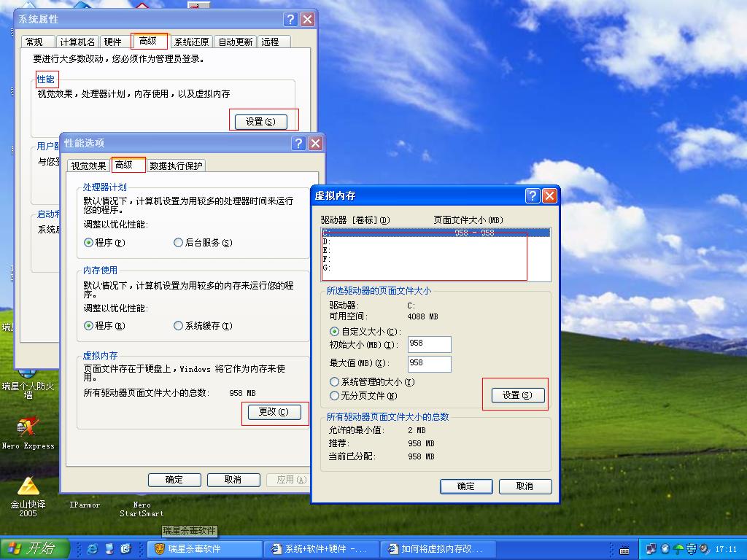Switch to 常规 tab in 系统属性
The image size is (747, 560).
pos(37,42)
